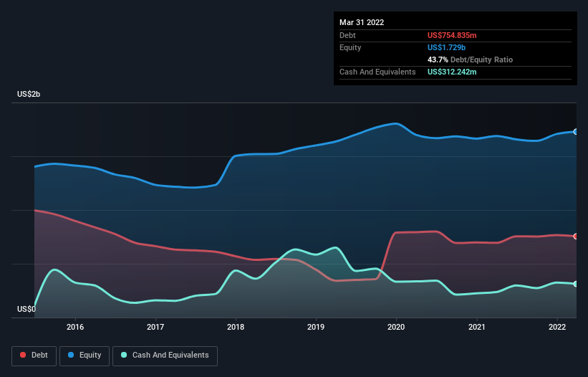Click the 43.7% Debt/Equity Ratio text
This screenshot has width=588, height=377.
pyautogui.click(x=471, y=59)
